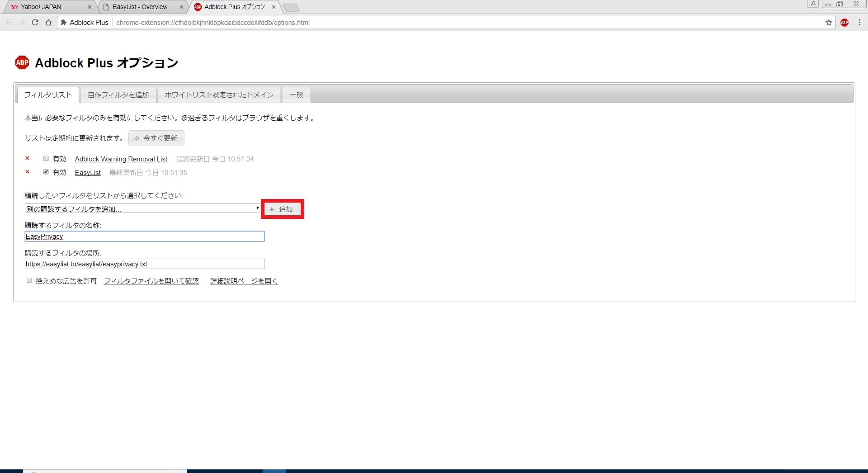Viewport: 868px width, 473px height.
Task: Remove EasyList subscription with red X
Action: (28, 172)
